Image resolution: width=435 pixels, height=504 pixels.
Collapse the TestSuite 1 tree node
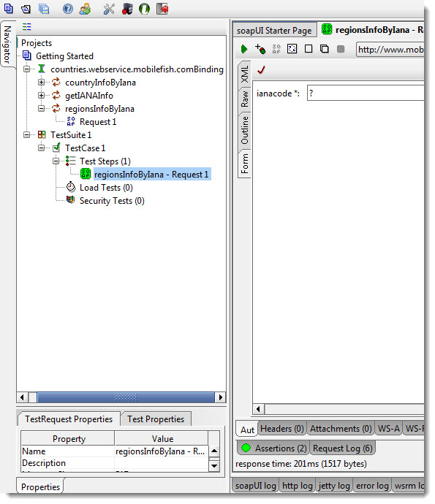click(x=27, y=134)
